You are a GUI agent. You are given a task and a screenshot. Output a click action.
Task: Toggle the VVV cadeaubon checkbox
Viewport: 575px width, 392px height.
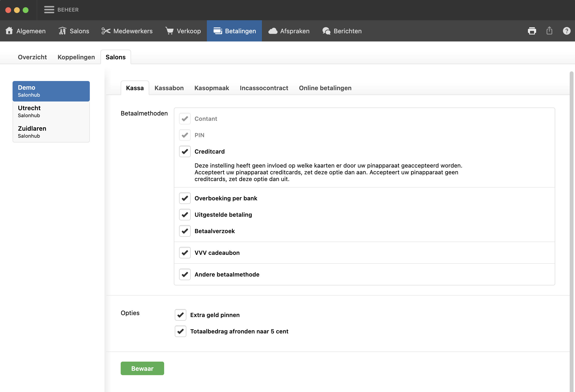[185, 253]
